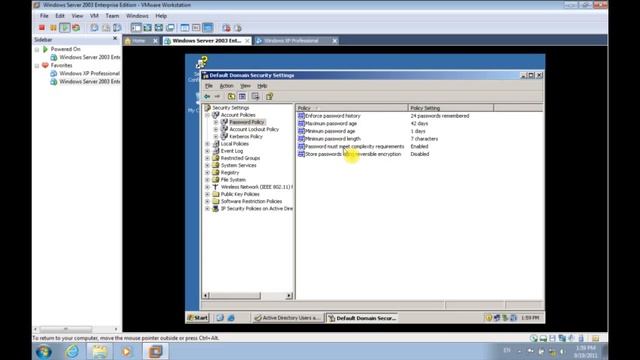Screen dimensions: 640x360
Task: Click Default Domain Security taskbar button
Action: pyautogui.click(x=362, y=318)
